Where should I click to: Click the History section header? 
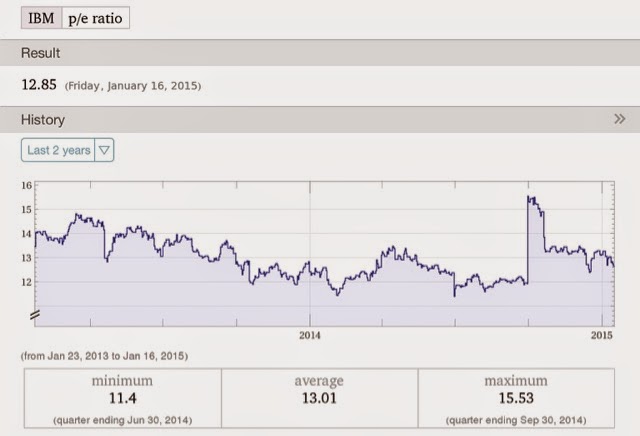click(x=320, y=119)
